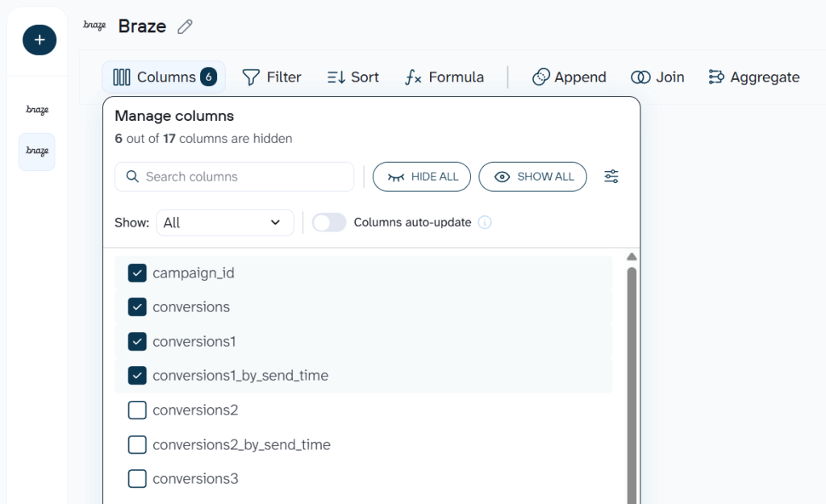Uncheck the campaign_id column

tap(137, 273)
